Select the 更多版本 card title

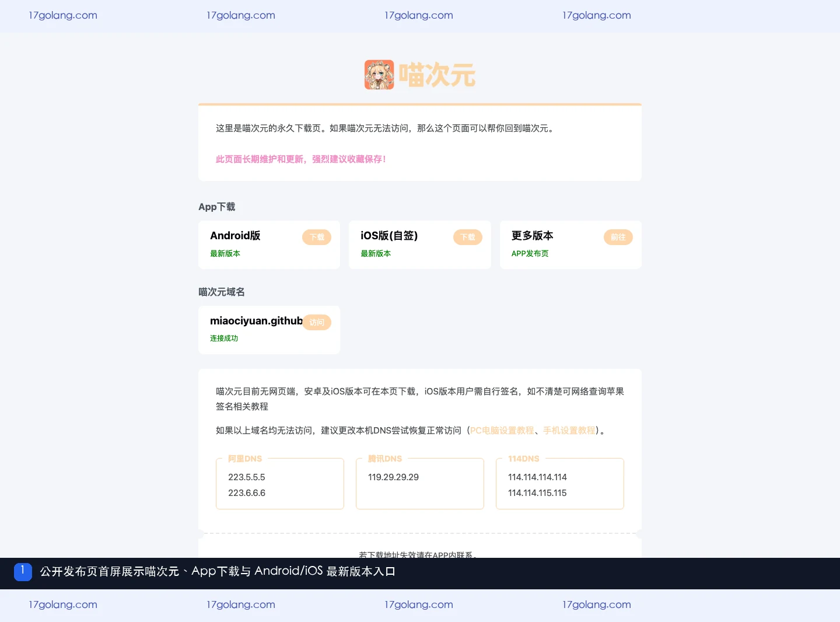coord(533,236)
